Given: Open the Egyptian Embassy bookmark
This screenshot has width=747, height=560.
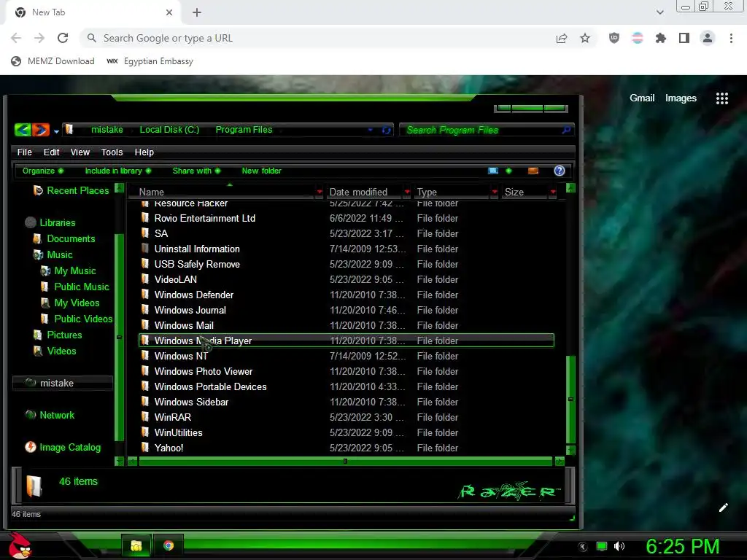Looking at the screenshot, I should click(x=150, y=61).
